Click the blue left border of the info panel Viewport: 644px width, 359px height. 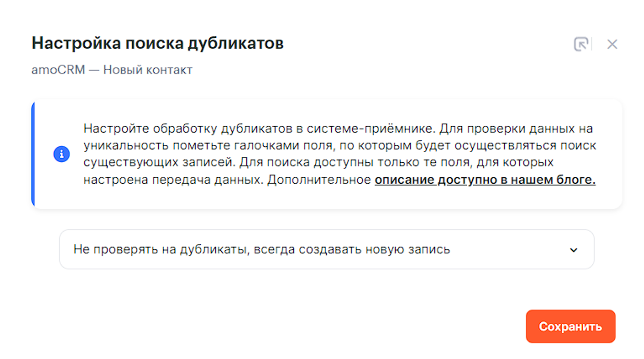[33, 154]
